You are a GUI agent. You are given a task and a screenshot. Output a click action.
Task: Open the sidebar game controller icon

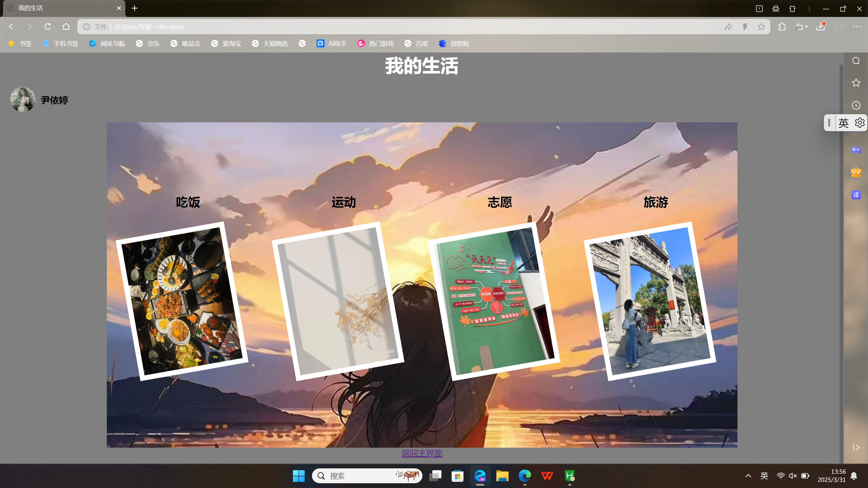(x=856, y=150)
